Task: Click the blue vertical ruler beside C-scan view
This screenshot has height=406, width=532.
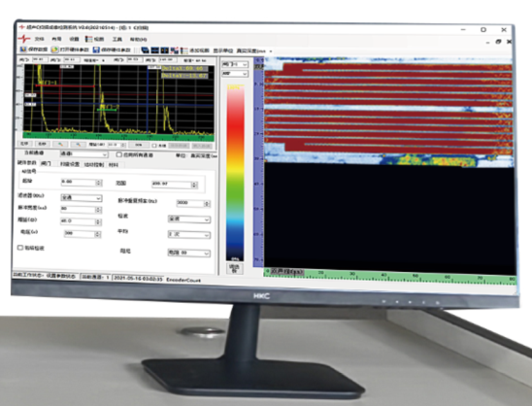Action: coord(258,163)
